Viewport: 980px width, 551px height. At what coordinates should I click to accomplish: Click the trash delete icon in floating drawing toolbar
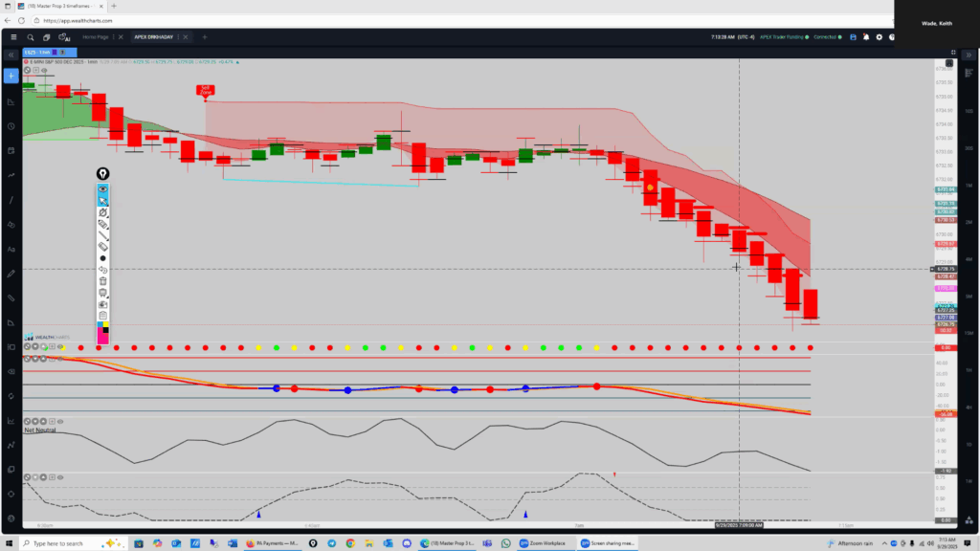[x=102, y=281]
